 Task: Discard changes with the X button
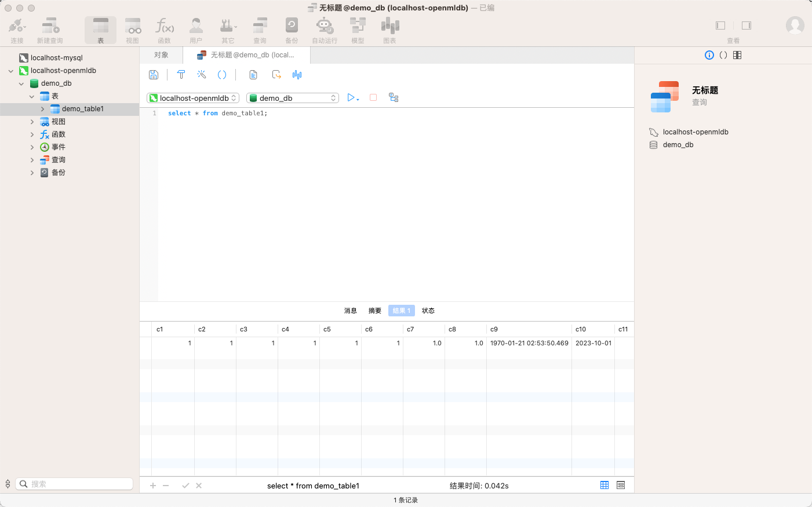click(x=199, y=486)
